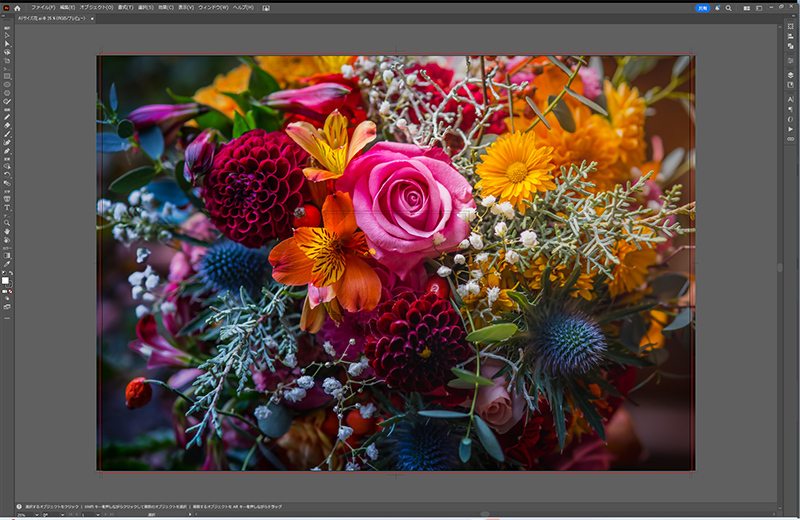Select the Eraser tool

pyautogui.click(x=7, y=125)
